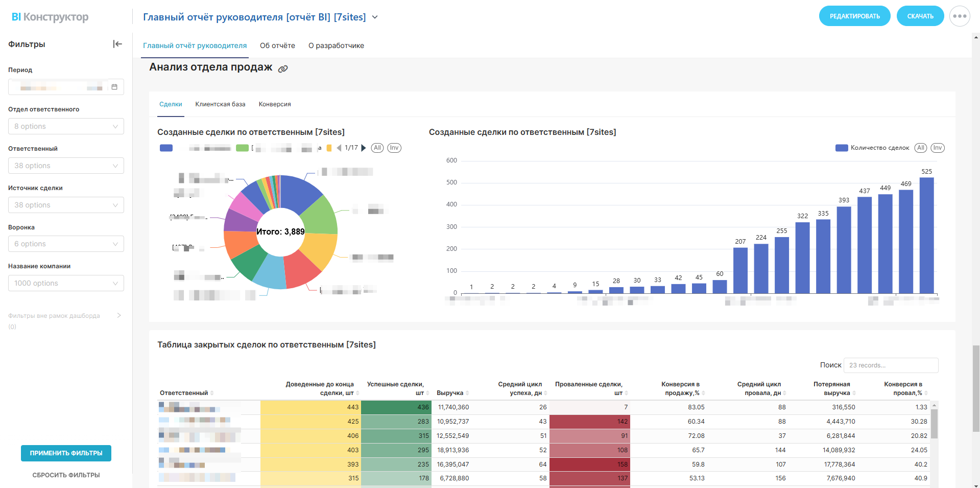The image size is (980, 488).
Task: Open the Период calendar picker
Action: [114, 87]
